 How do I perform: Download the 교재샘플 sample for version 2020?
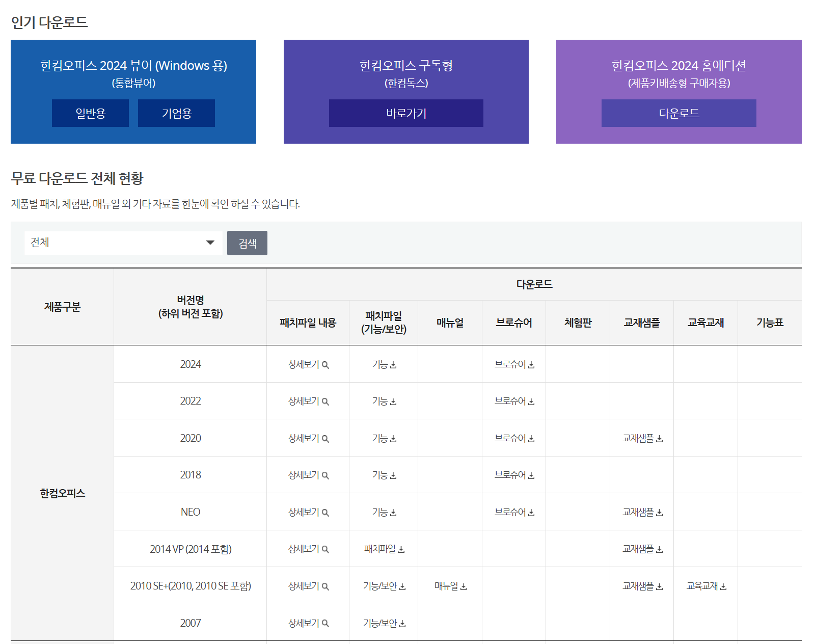click(641, 438)
